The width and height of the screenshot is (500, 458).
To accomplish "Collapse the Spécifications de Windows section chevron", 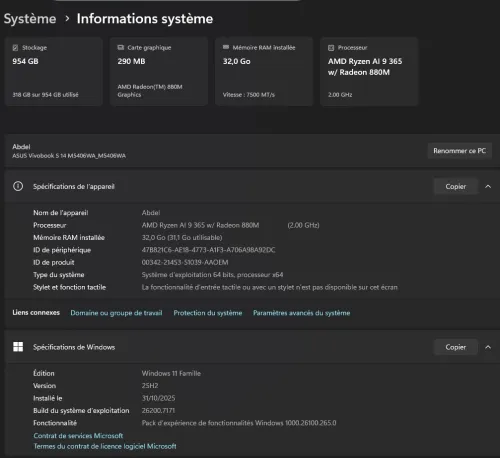I will [x=488, y=347].
